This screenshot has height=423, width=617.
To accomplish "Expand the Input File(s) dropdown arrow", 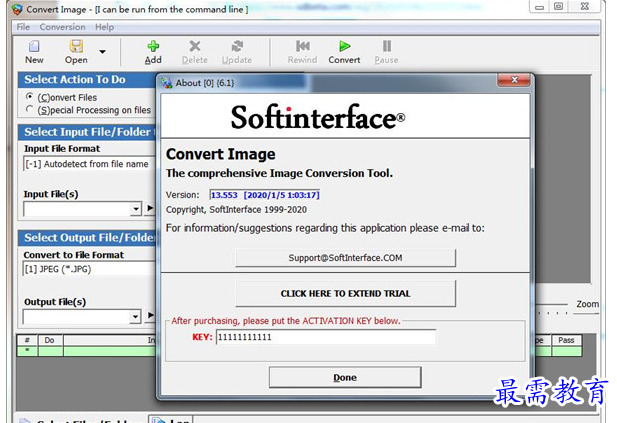I will pyautogui.click(x=136, y=209).
